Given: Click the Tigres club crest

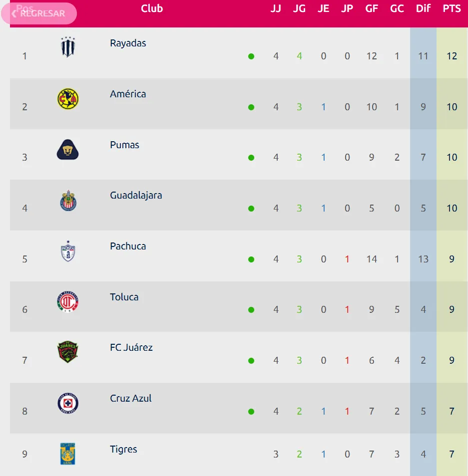Looking at the screenshot, I should tap(68, 454).
